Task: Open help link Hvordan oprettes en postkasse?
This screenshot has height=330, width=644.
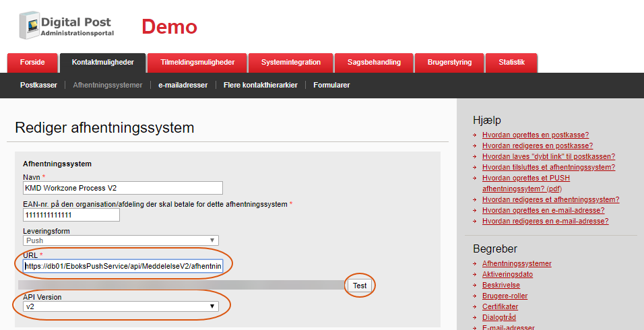Action: click(536, 135)
